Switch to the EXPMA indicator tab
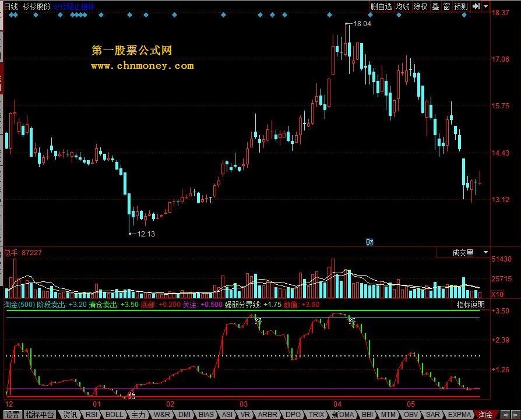Screen dimensions: 521x420 coord(459,415)
